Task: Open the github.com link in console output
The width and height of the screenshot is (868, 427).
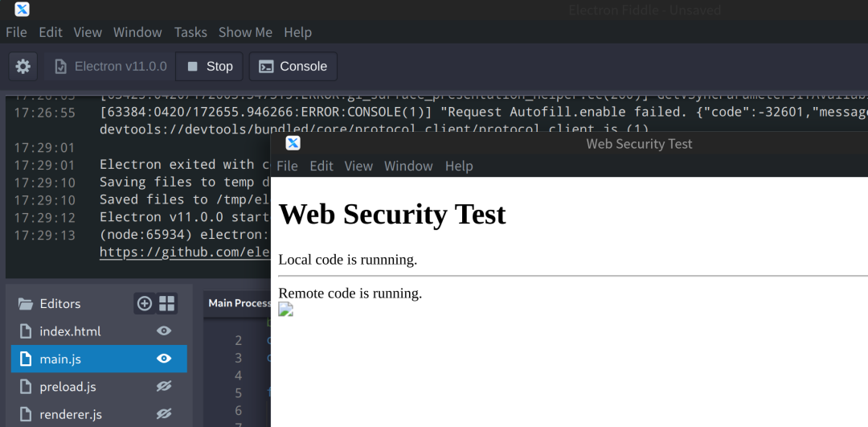Action: [x=185, y=253]
